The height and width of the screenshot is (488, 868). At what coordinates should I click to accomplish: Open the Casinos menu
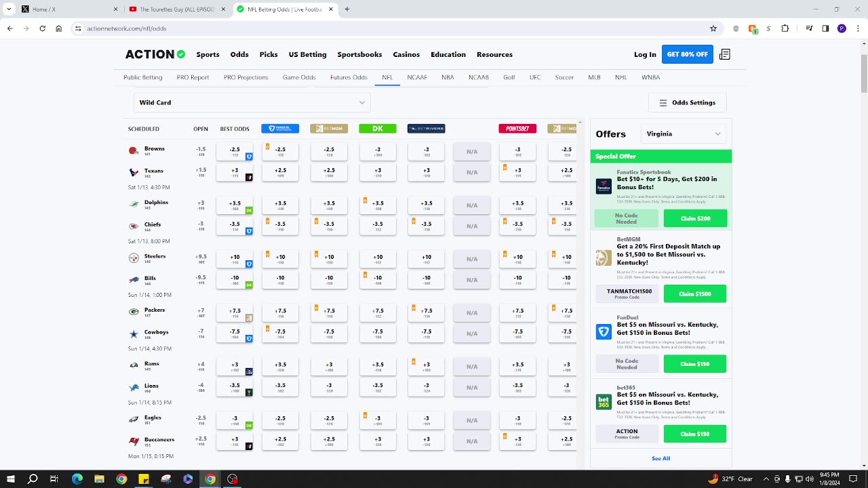406,54
